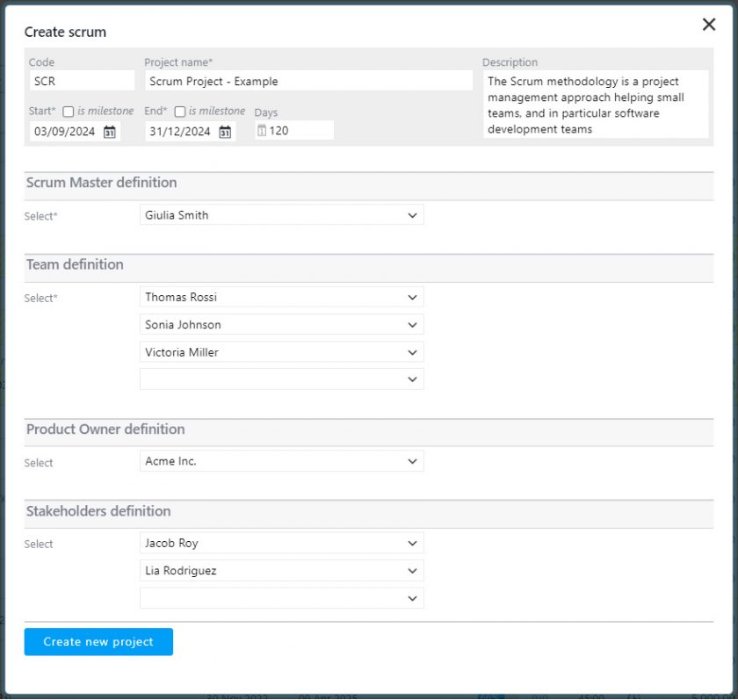
Task: Click inside the Code field showing SCR
Action: [x=79, y=79]
